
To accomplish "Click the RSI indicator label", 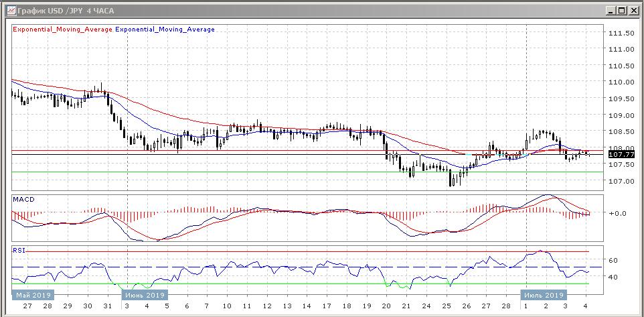I will click(19, 250).
